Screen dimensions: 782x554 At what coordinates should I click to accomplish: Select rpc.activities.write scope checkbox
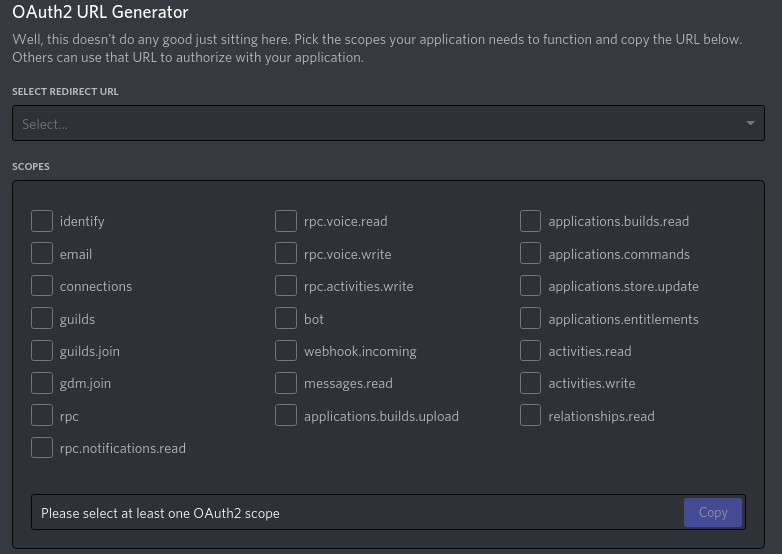(286, 286)
